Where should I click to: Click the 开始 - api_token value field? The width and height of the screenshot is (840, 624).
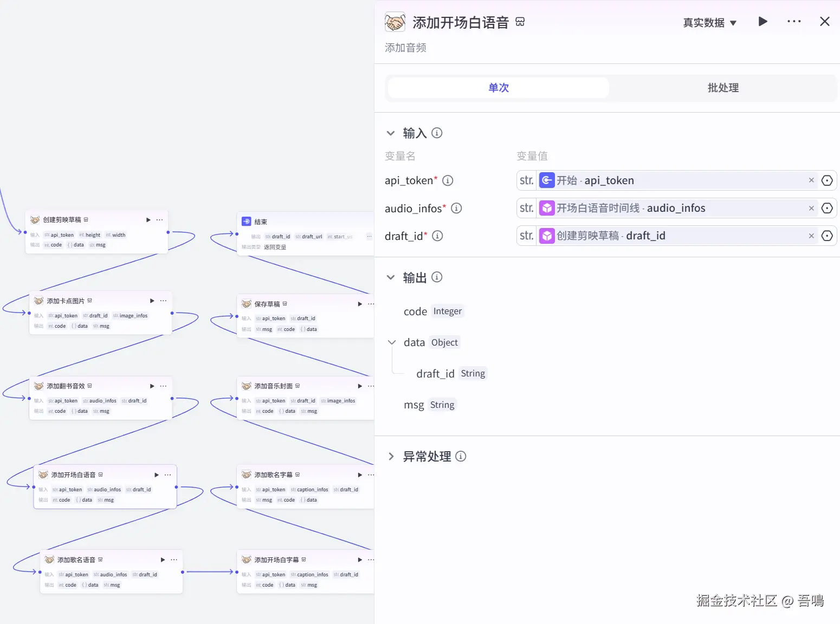pyautogui.click(x=677, y=180)
